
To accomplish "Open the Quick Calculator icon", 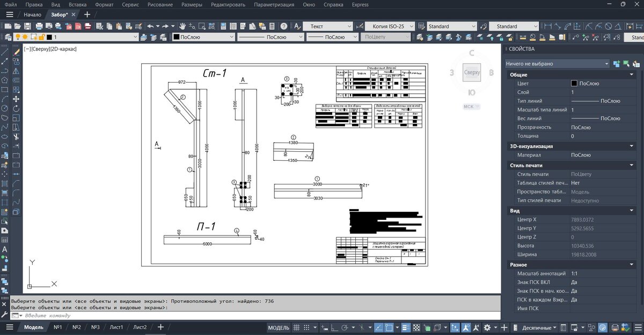I will click(272, 26).
